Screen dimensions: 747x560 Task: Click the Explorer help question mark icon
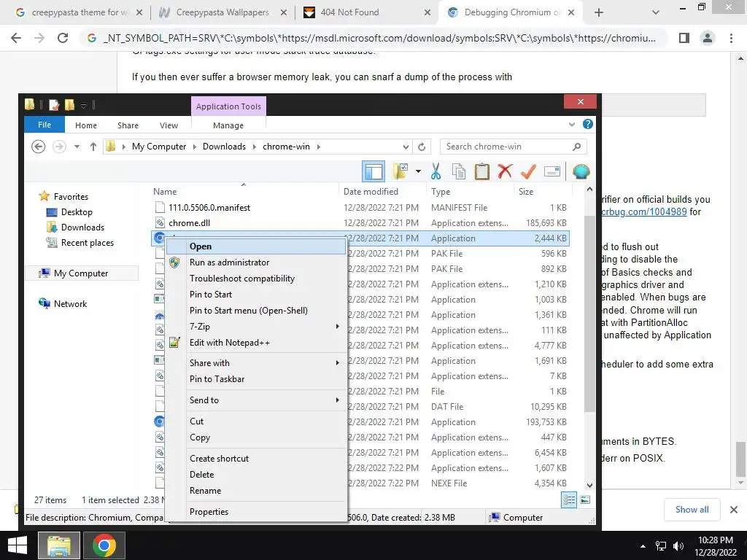coord(588,124)
